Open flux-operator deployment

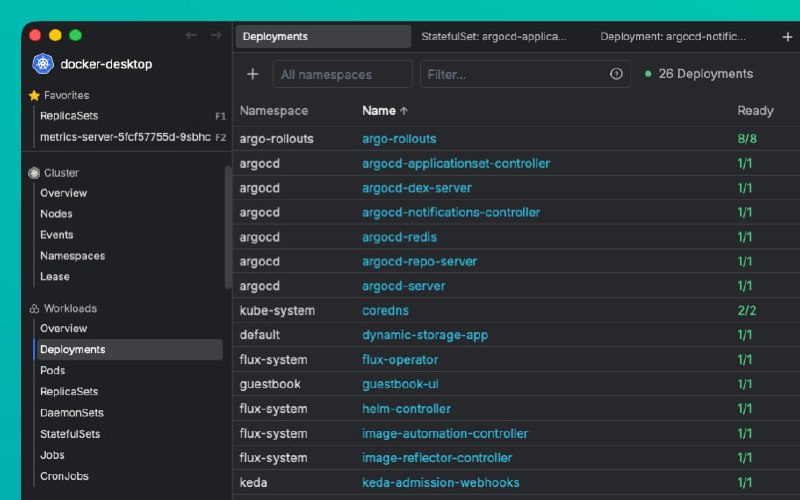coord(400,360)
